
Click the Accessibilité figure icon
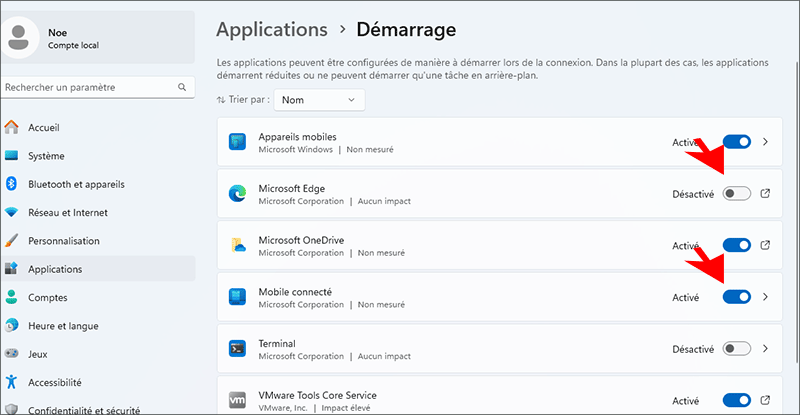pos(11,382)
